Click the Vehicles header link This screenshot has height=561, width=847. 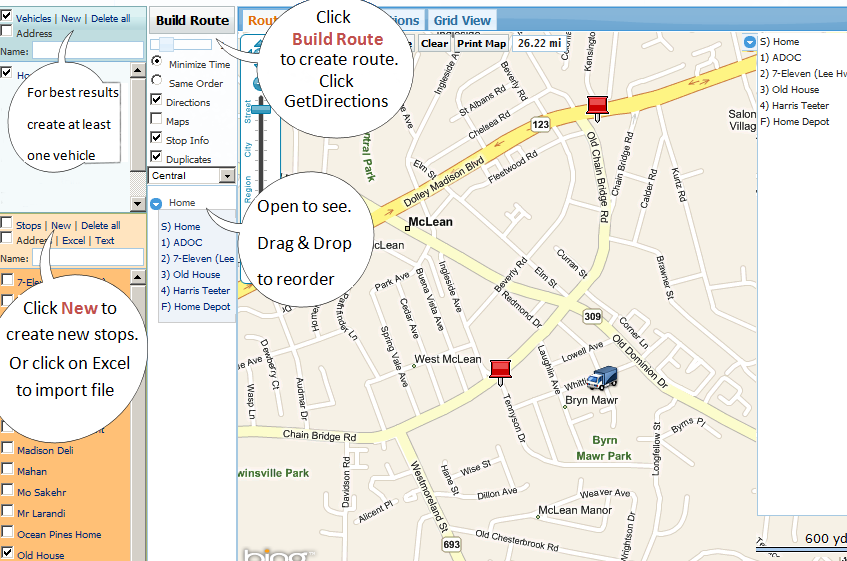click(x=33, y=18)
